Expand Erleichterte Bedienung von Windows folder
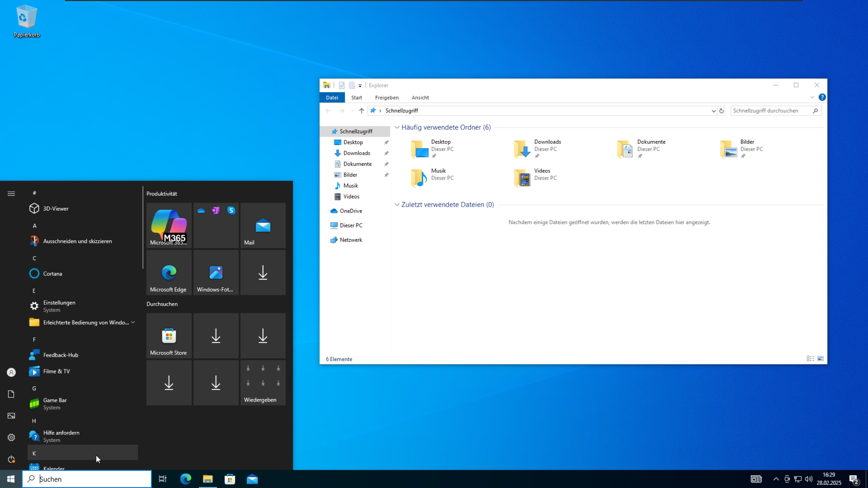Viewport: 868px width, 488px height. pos(133,322)
